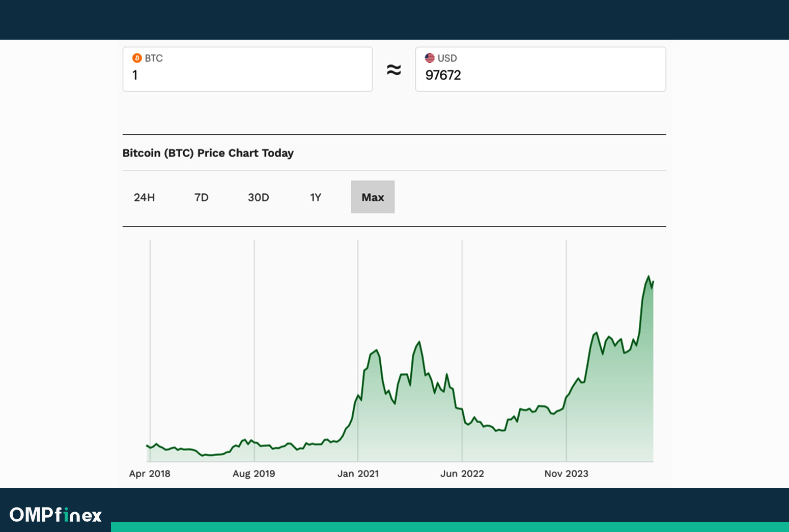789x532 pixels.
Task: Choose the 30D chart range
Action: coord(259,197)
